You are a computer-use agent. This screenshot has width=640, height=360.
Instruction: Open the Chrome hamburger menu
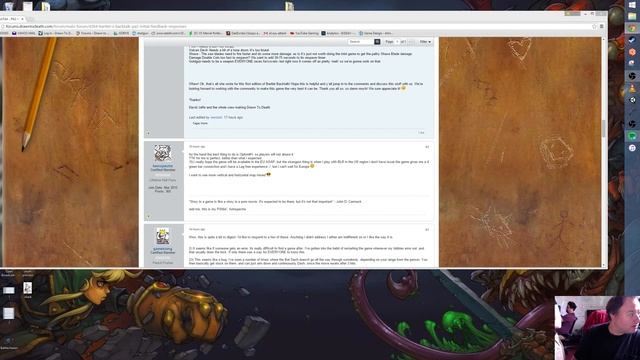pos(602,27)
